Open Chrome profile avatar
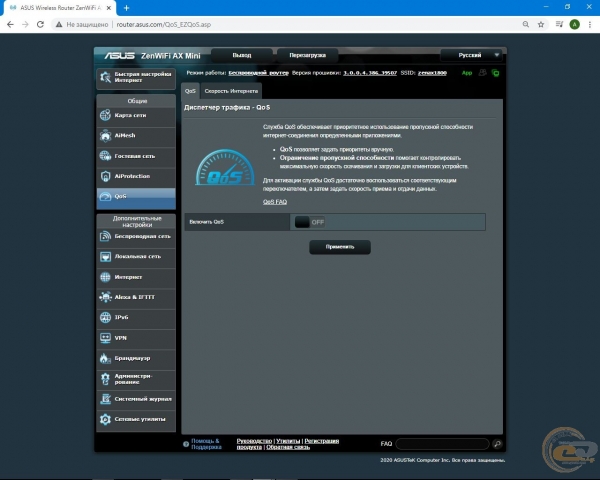600x480 pixels. click(x=574, y=24)
